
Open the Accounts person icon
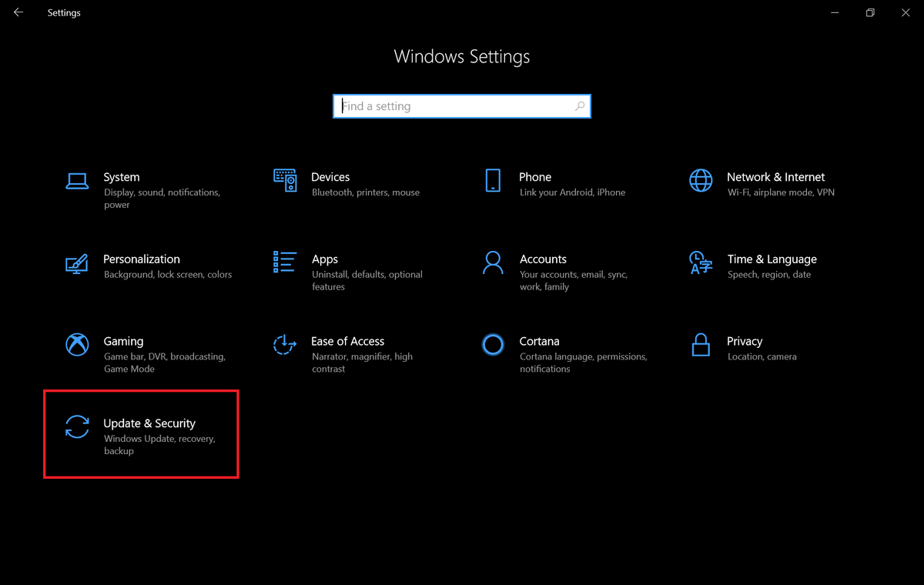[x=493, y=262]
